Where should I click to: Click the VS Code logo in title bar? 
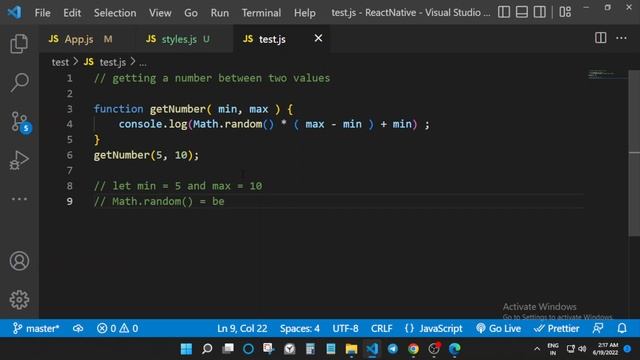[x=14, y=12]
